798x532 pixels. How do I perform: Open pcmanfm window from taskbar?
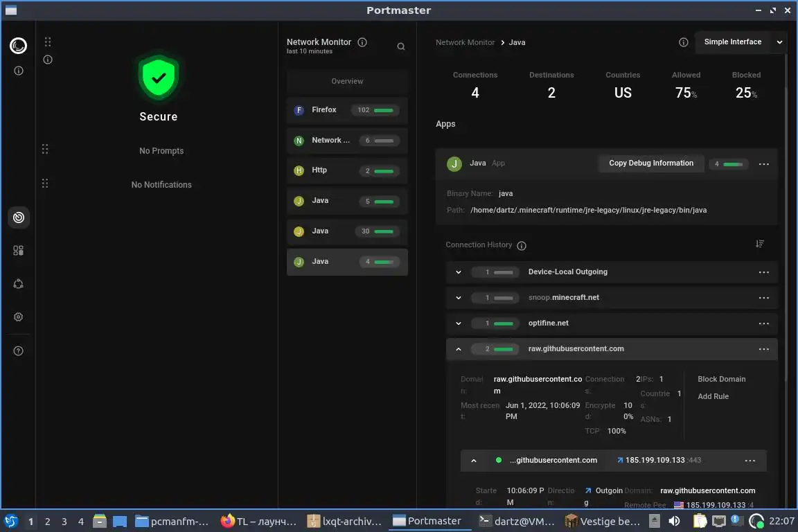coord(172,522)
